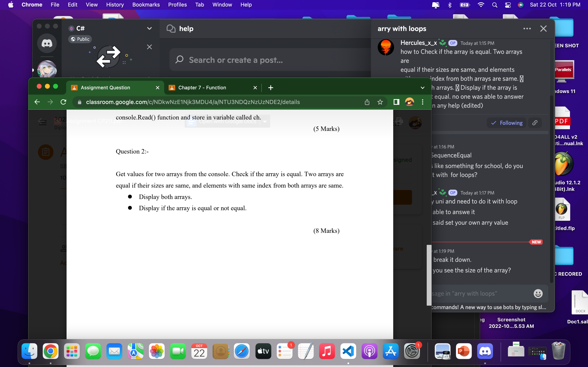Reload the Google Classroom page
588x367 pixels.
pos(63,102)
